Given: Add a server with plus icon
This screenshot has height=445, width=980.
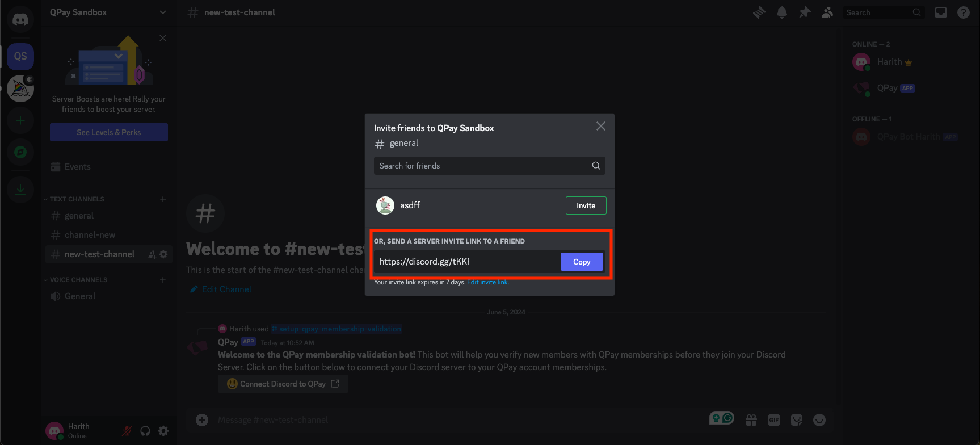Looking at the screenshot, I should click(x=20, y=120).
